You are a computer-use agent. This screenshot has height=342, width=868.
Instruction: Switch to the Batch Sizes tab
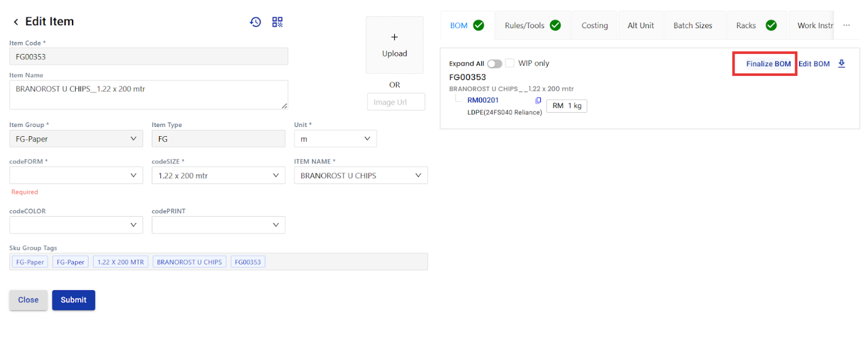tap(693, 25)
